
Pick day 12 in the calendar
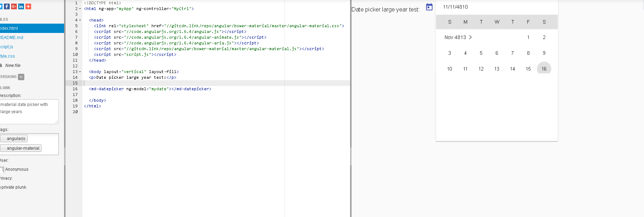481,69
